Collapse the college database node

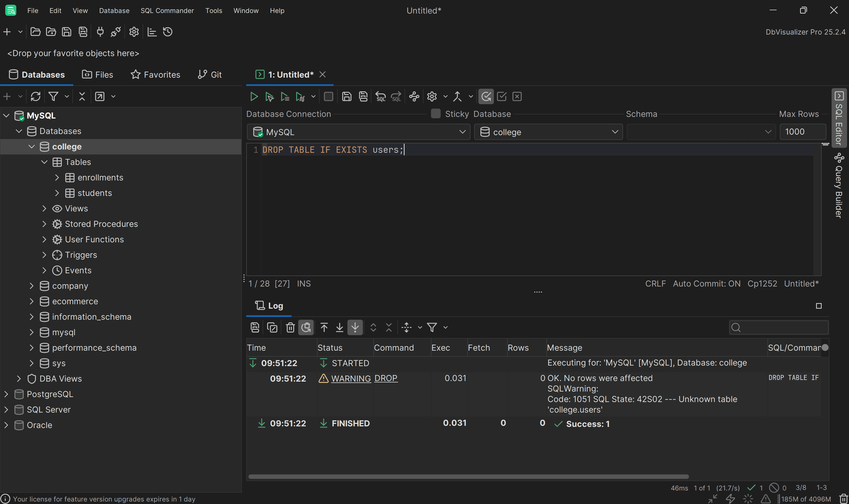coord(32,147)
